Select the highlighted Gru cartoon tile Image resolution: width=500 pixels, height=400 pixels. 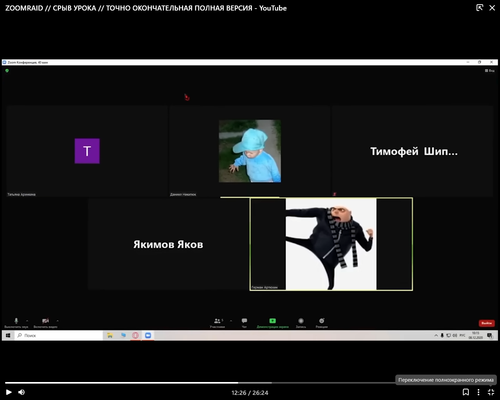point(331,244)
